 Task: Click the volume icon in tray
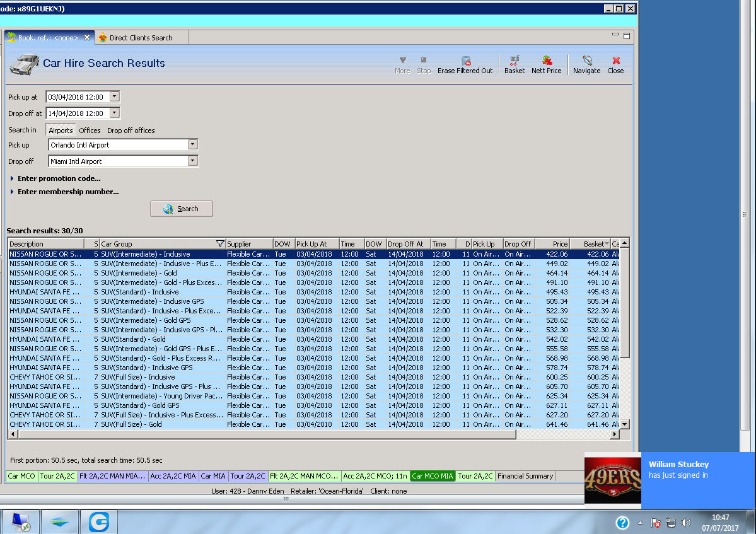[685, 523]
